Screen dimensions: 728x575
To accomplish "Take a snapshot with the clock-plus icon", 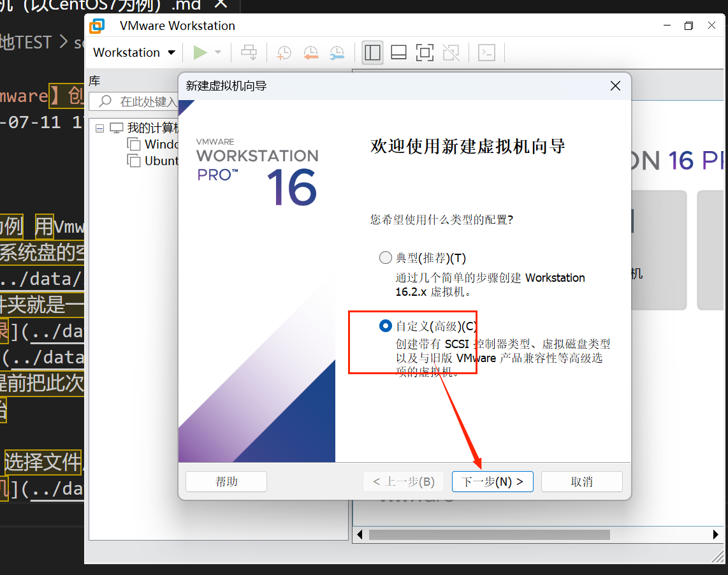I will click(x=284, y=52).
